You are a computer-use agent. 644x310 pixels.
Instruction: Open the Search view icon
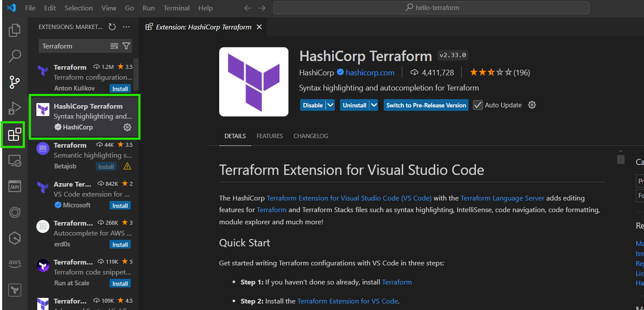tap(14, 56)
